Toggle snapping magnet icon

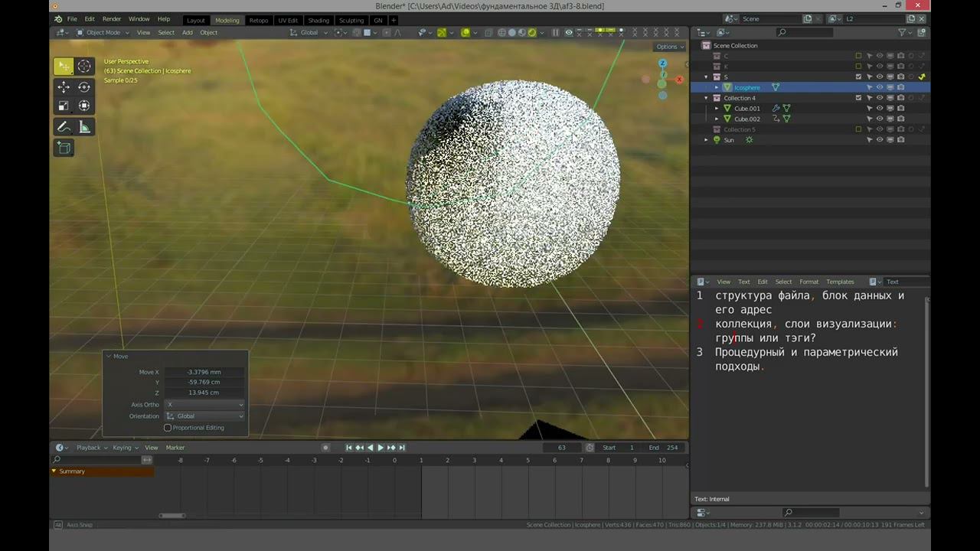tap(356, 32)
